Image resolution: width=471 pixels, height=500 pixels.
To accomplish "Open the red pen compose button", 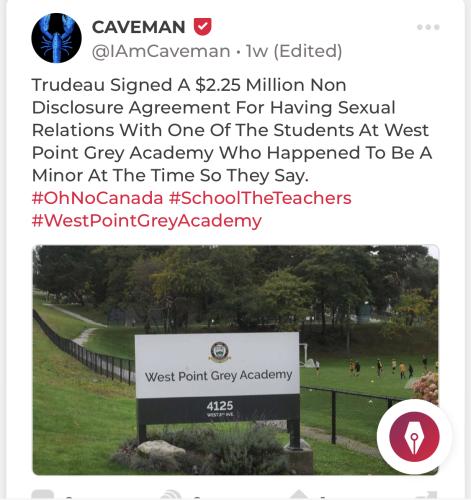I will (x=414, y=436).
